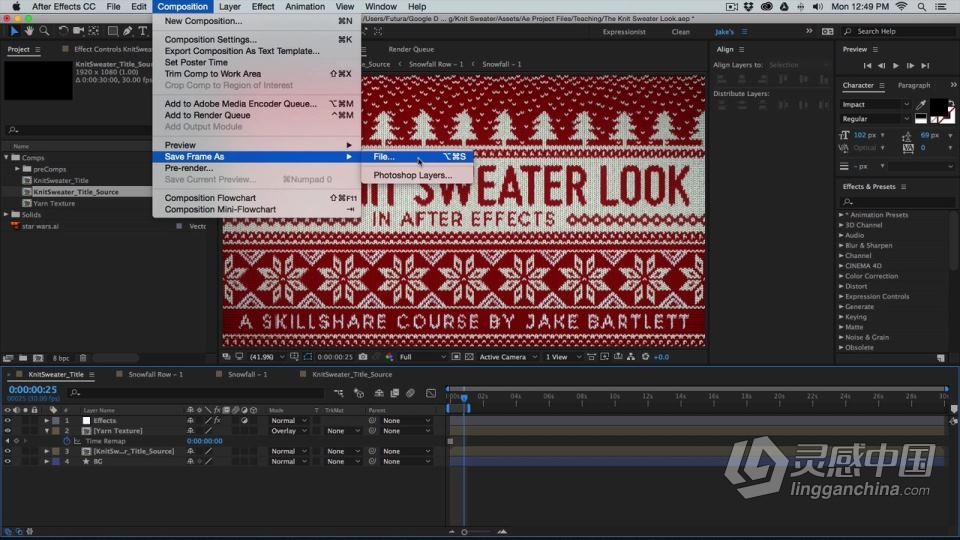Expand the Color Correction effects category
Image resolution: width=960 pixels, height=540 pixels.
[841, 276]
